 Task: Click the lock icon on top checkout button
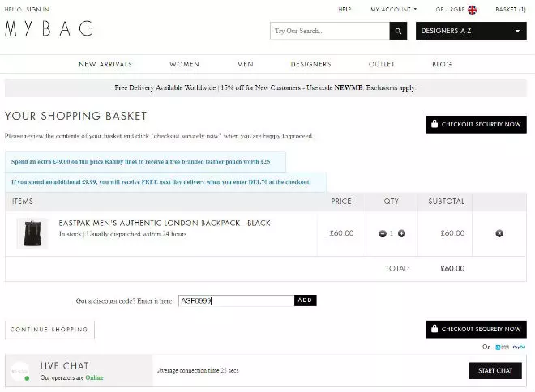click(434, 123)
